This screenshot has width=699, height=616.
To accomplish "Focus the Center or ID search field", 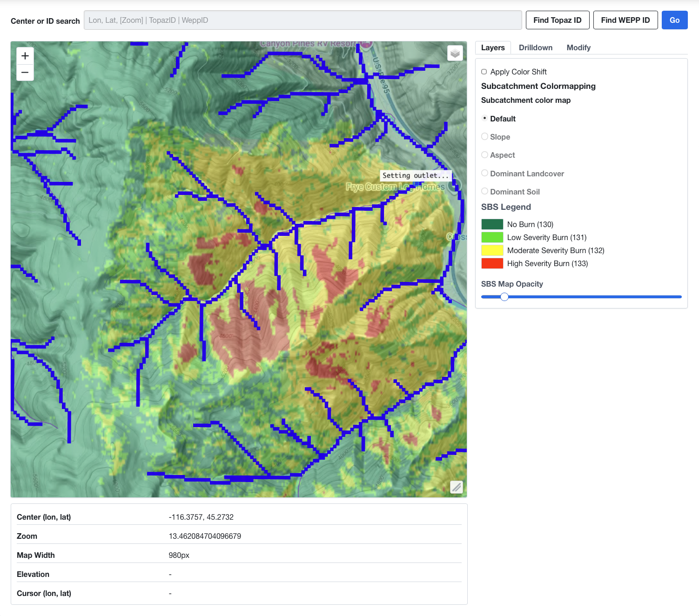I will 302,20.
